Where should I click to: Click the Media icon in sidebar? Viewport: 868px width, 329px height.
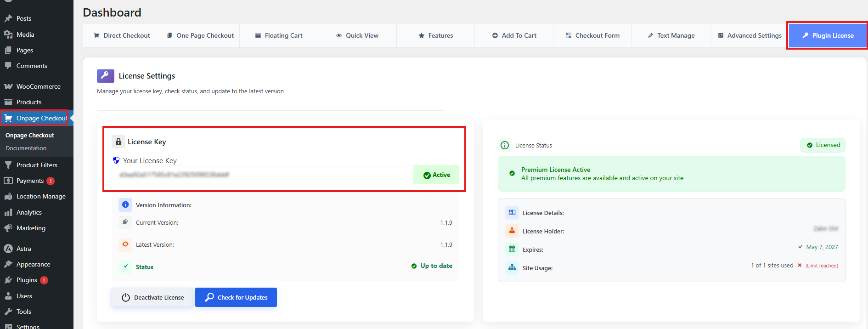click(x=8, y=34)
